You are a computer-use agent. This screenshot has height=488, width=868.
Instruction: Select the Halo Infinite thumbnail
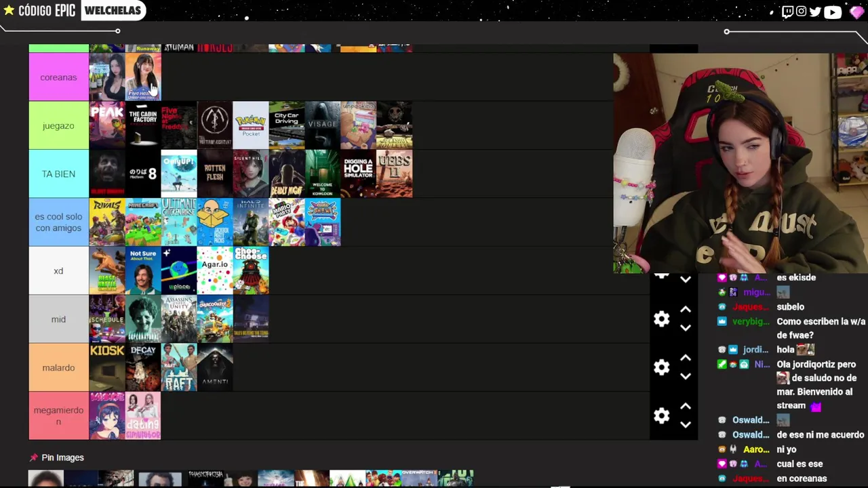tap(251, 222)
